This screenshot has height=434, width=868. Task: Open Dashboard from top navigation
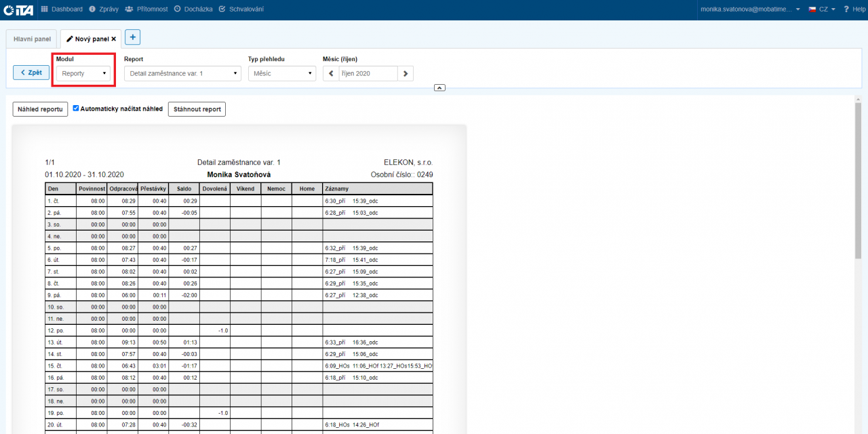62,9
